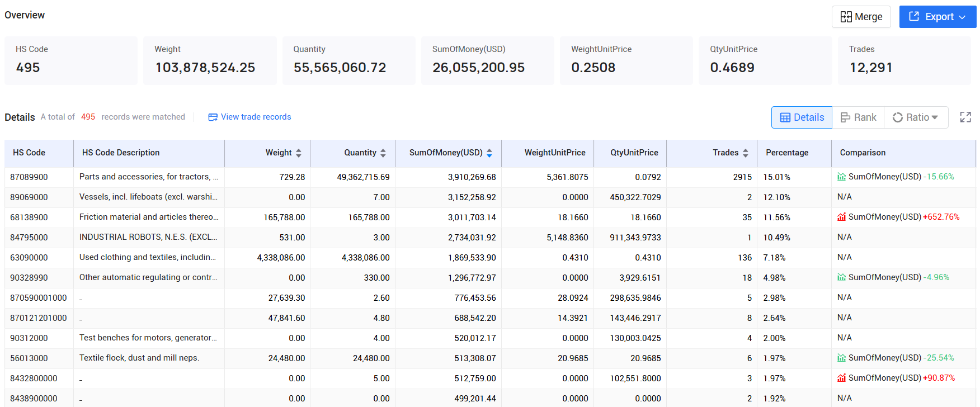The height and width of the screenshot is (407, 980).
Task: Click the SumOfMoney overview value 26,055,200.95
Action: pos(478,68)
